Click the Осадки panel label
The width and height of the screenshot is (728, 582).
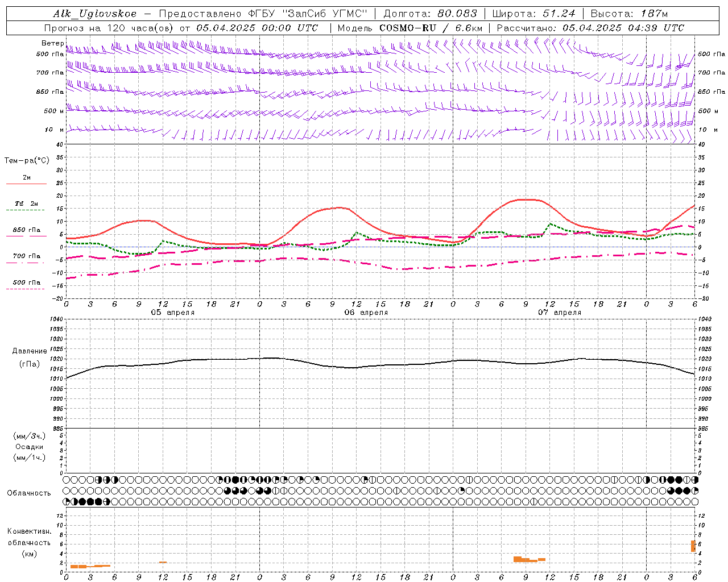point(29,447)
